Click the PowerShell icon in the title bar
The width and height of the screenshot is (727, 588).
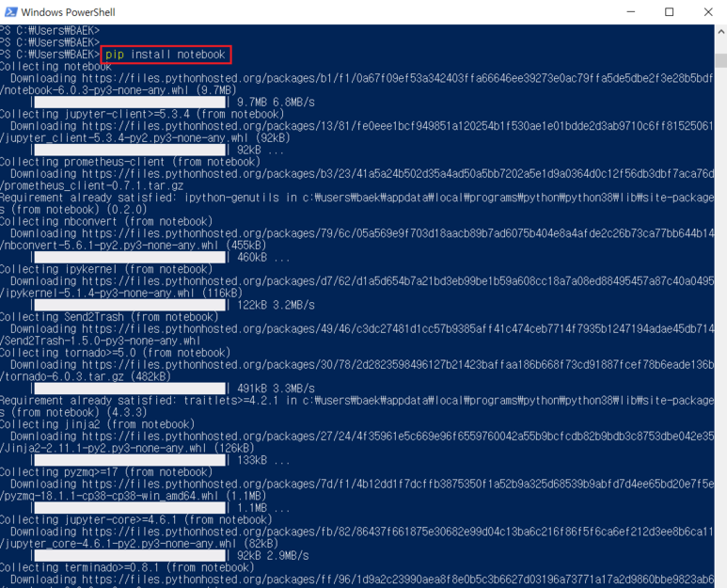(10, 12)
